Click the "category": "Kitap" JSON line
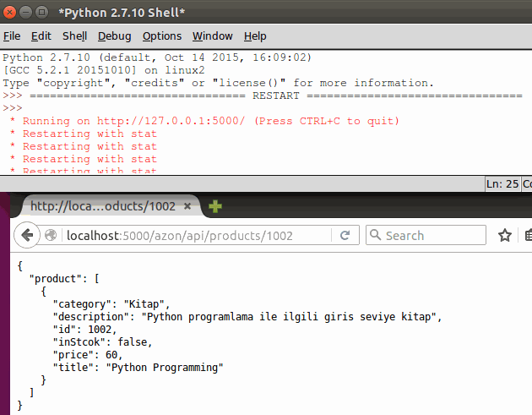 click(111, 304)
